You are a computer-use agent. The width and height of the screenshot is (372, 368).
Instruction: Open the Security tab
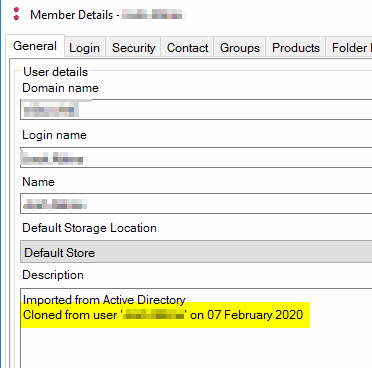[x=133, y=48]
